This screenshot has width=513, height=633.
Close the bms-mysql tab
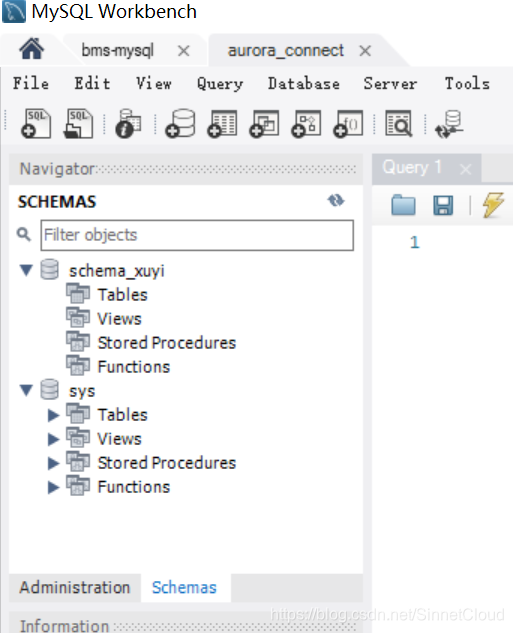click(184, 51)
